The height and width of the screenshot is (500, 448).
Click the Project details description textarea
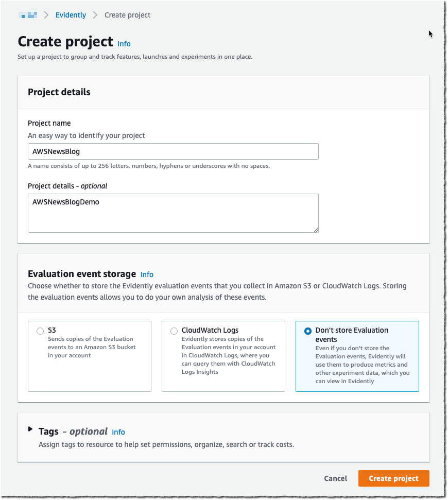pos(173,213)
